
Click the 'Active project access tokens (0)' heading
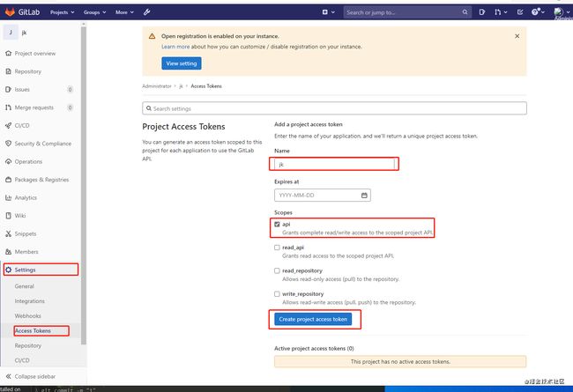click(314, 349)
